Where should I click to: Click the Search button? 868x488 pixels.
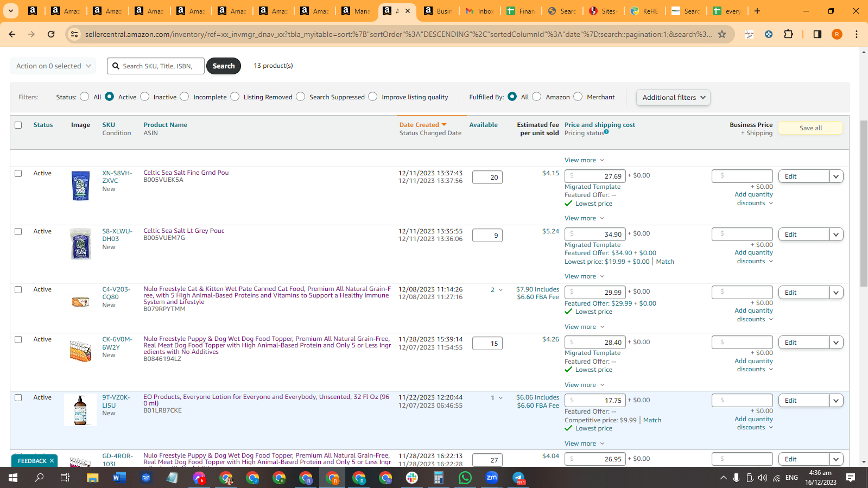tap(224, 66)
